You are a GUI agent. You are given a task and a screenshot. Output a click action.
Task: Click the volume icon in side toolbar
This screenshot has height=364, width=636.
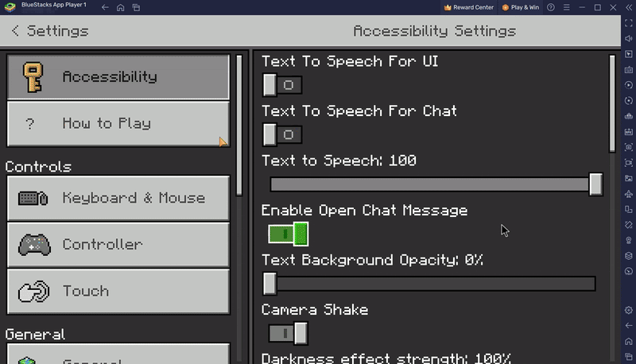[x=628, y=38]
